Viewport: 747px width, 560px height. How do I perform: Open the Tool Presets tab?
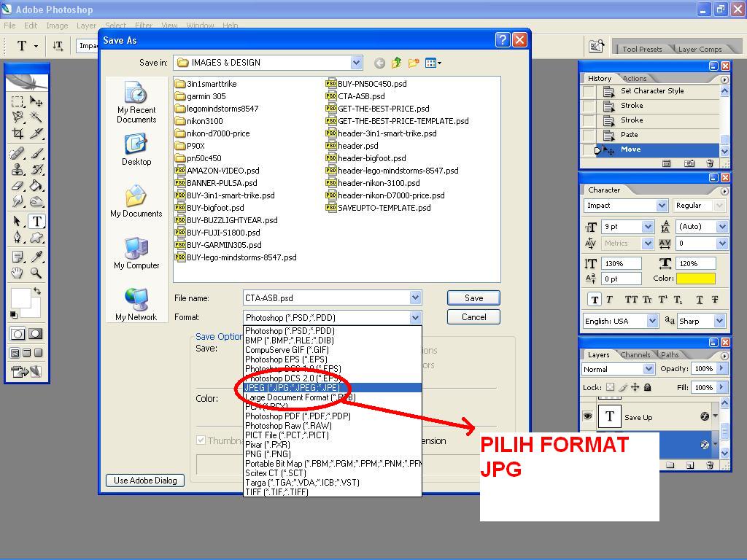point(642,49)
